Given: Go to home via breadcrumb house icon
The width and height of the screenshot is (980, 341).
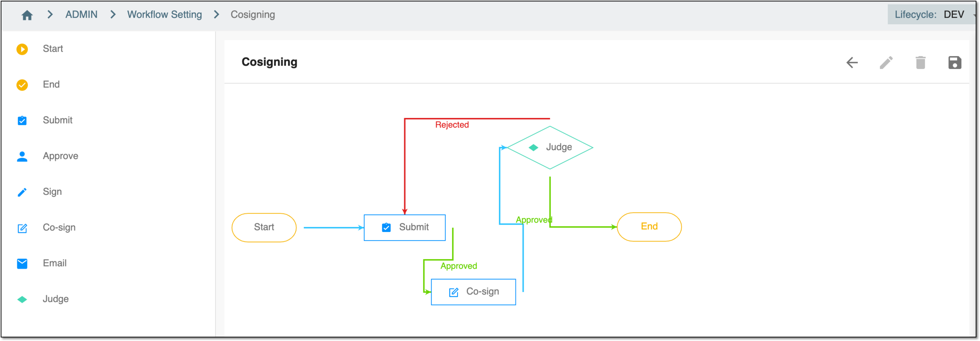Looking at the screenshot, I should tap(27, 15).
